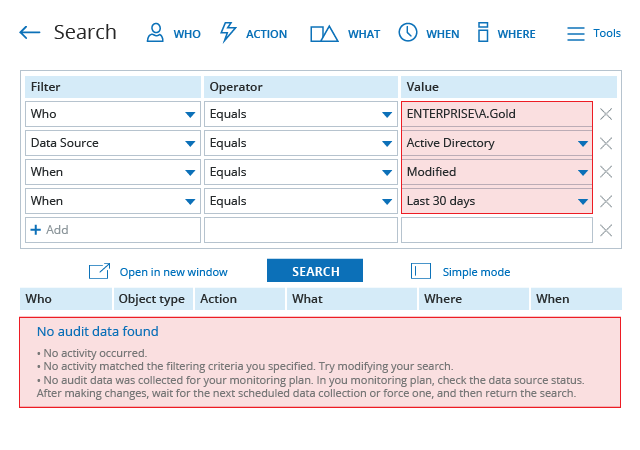Image resolution: width=640 pixels, height=450 pixels.
Task: Open the Active Directory value dropdown
Action: click(583, 144)
